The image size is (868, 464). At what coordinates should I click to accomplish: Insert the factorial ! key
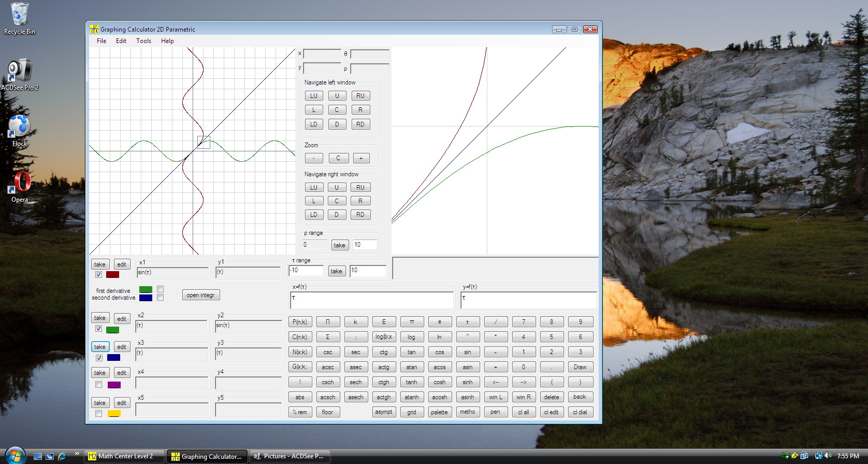(300, 382)
